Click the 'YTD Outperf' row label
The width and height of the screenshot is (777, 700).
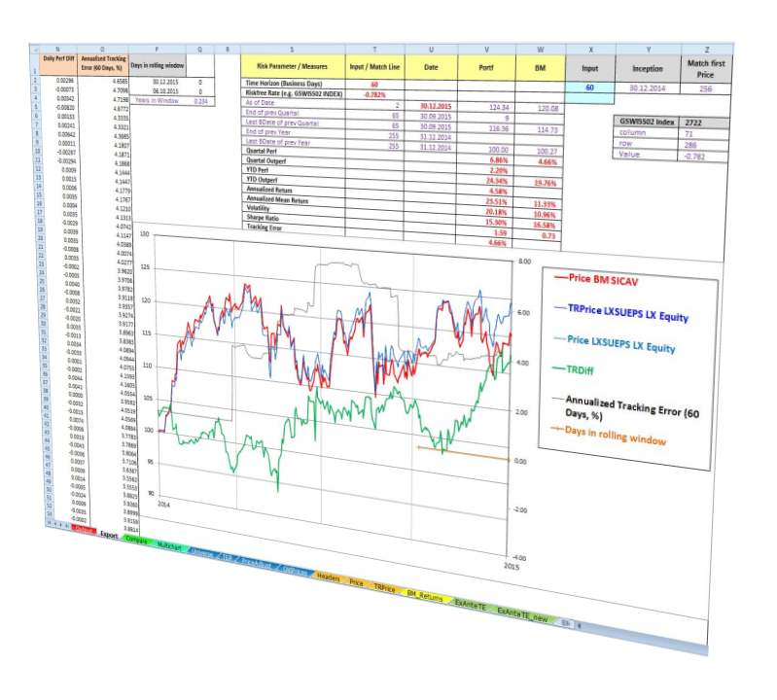(262, 179)
